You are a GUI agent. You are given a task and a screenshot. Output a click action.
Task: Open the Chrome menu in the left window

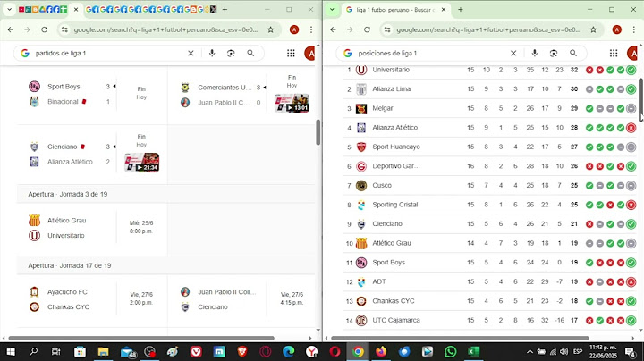coord(311,29)
